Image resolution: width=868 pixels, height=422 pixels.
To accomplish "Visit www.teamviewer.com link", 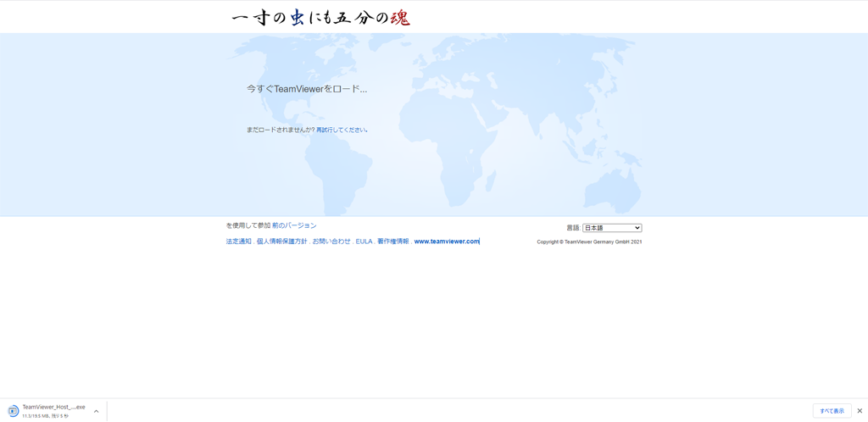I will [x=447, y=242].
